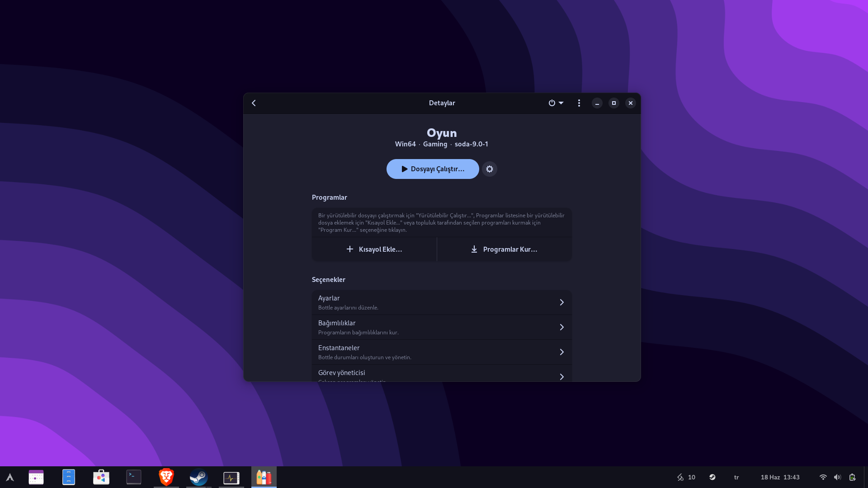Screen dimensions: 868x488
Task: Open the Enstantaneler snapshots row
Action: point(441,352)
